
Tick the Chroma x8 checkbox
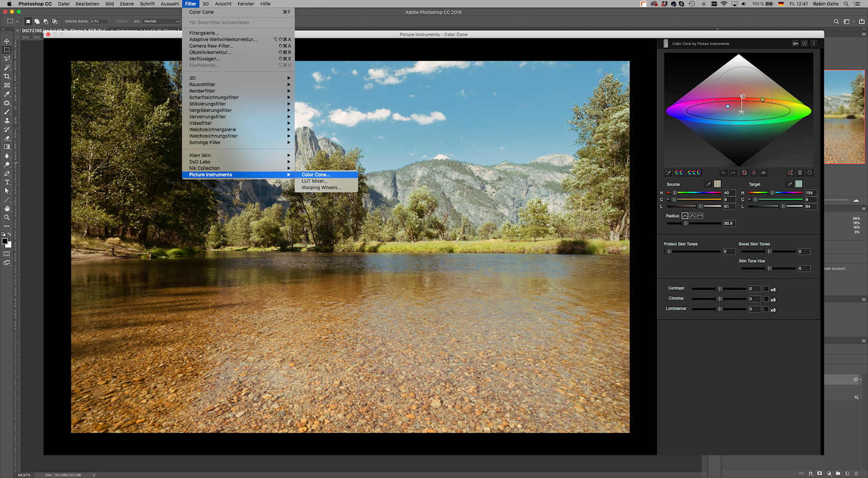(x=766, y=299)
